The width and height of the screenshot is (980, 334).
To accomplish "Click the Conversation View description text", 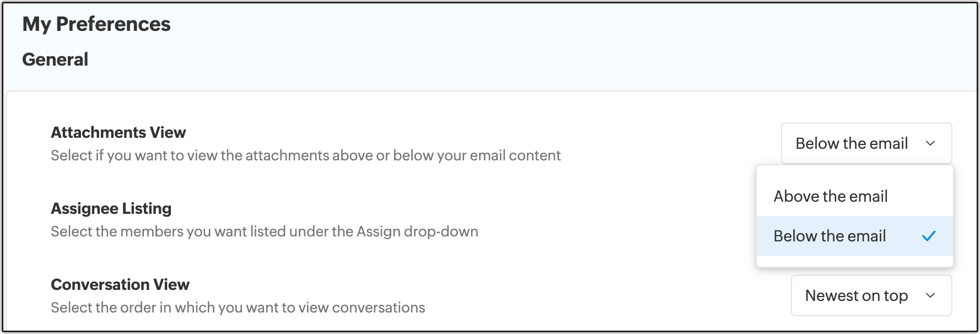I will click(238, 308).
